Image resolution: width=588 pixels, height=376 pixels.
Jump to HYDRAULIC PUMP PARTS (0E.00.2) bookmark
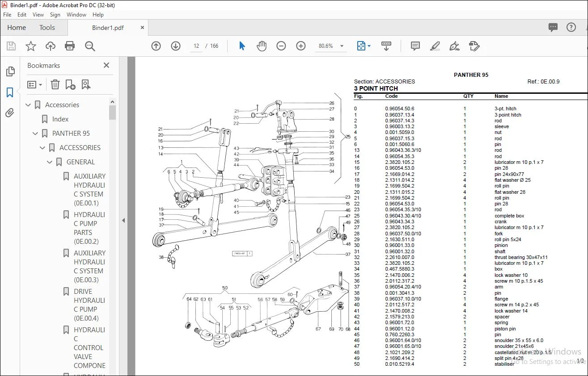90,228
